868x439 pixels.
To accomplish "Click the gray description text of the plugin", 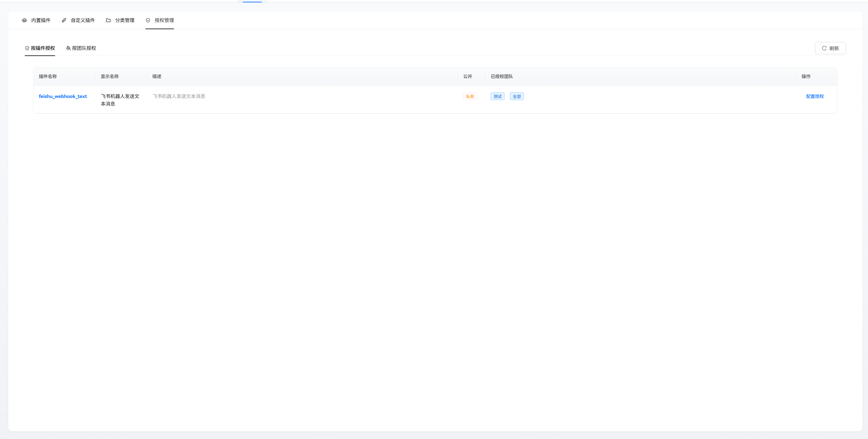I will coord(179,96).
